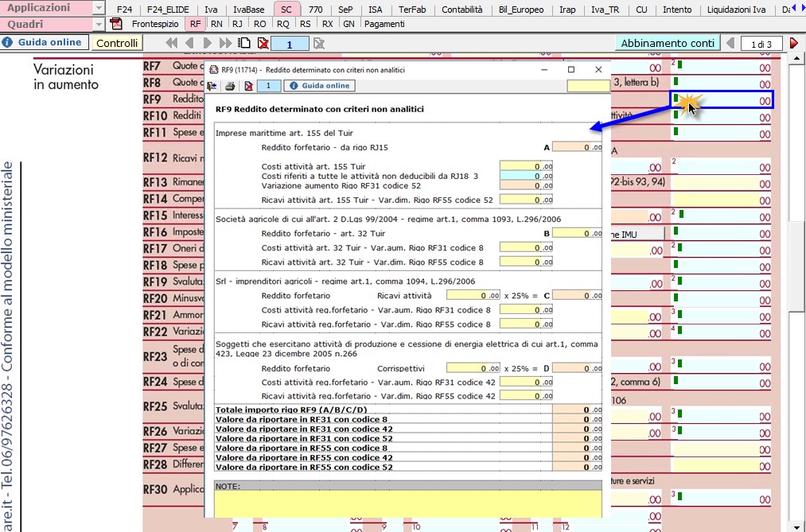Click the grey previous-page arrow beside 1 di 3
Screen dimensions: 806x532
pos(730,43)
